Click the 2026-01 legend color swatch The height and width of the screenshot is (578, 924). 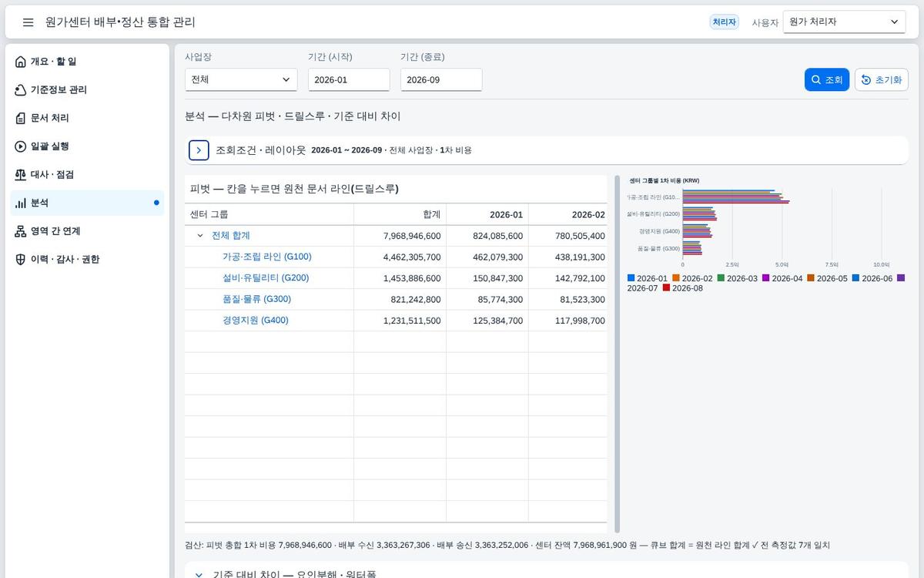631,278
